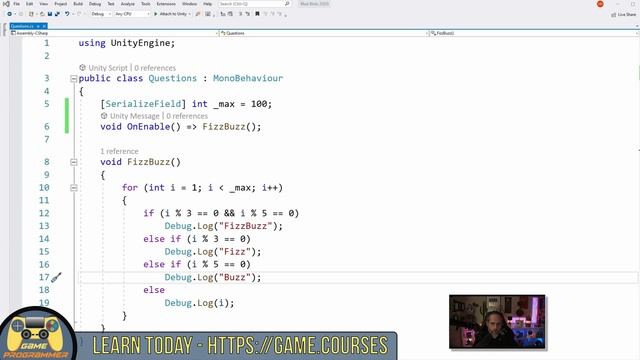Open the Window menu
This screenshot has height=360, width=640.
(x=189, y=4)
